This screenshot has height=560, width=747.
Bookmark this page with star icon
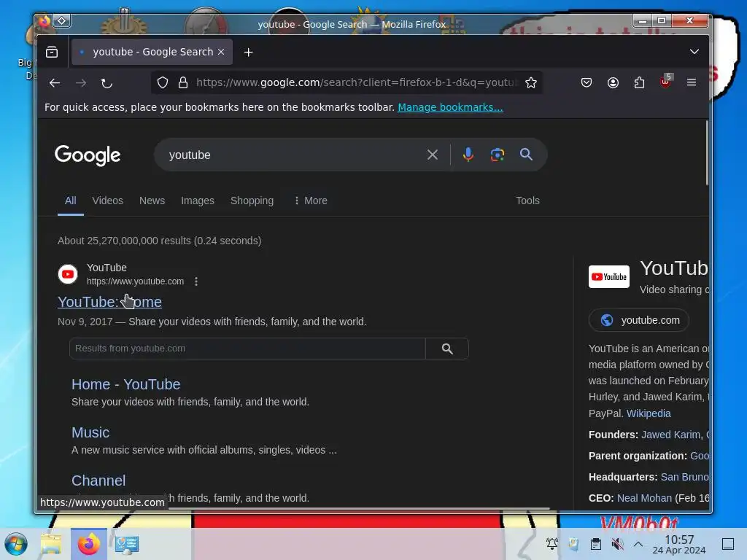531,83
